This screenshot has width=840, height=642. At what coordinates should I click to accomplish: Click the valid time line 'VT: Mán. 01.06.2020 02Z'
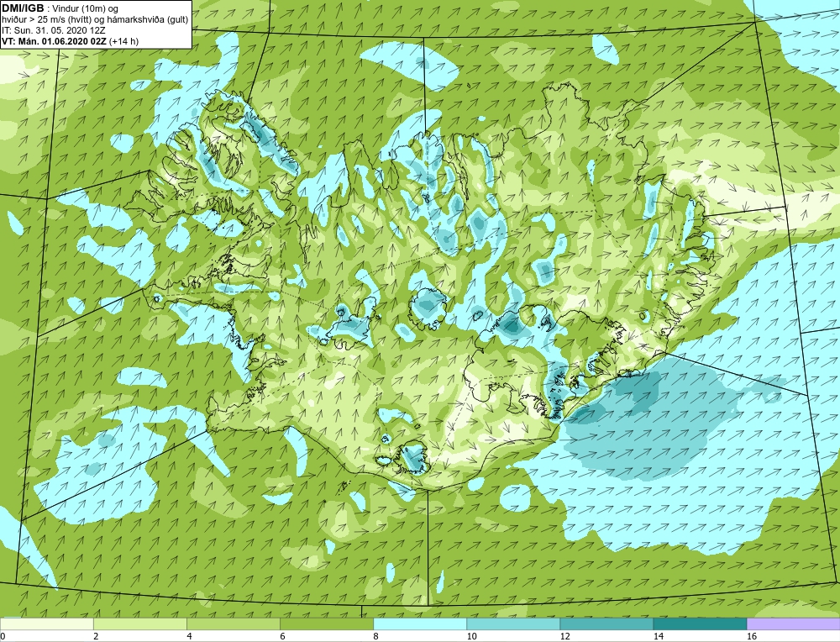tap(54, 40)
